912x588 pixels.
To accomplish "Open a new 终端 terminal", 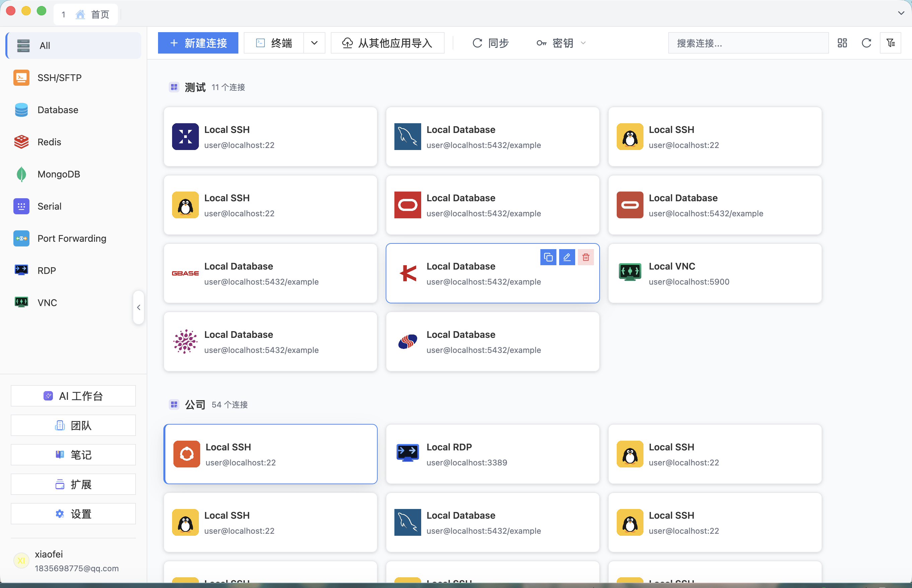I will click(274, 43).
